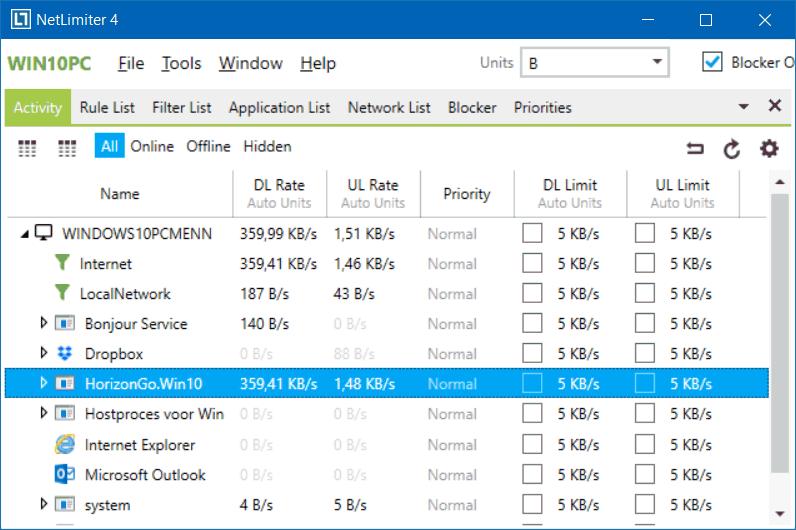This screenshot has width=796, height=530.
Task: Click the undo/return arrow icon
Action: pyautogui.click(x=695, y=148)
